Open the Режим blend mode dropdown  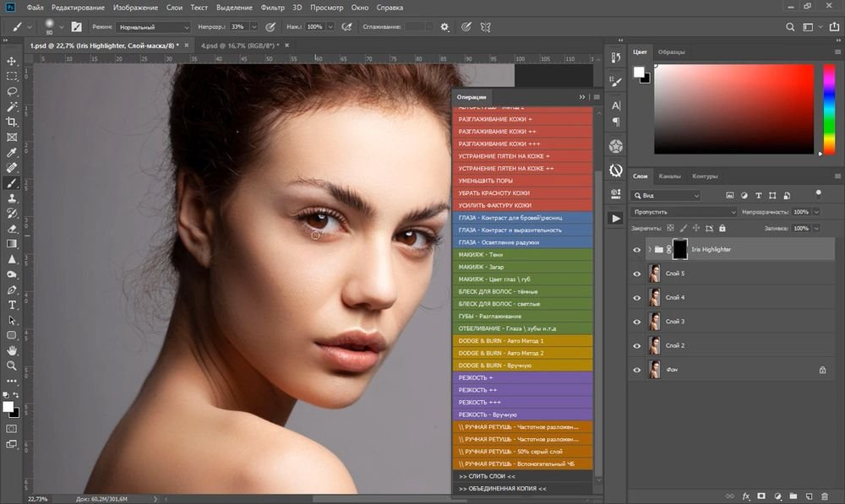153,27
